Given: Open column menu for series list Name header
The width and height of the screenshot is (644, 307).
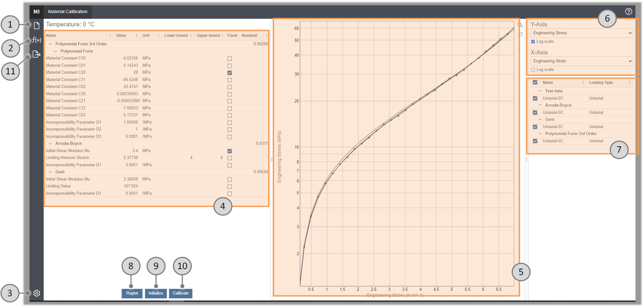Looking at the screenshot, I should point(583,83).
